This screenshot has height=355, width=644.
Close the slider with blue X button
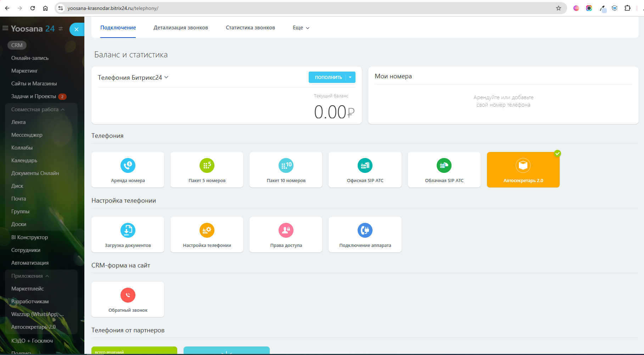pos(77,29)
